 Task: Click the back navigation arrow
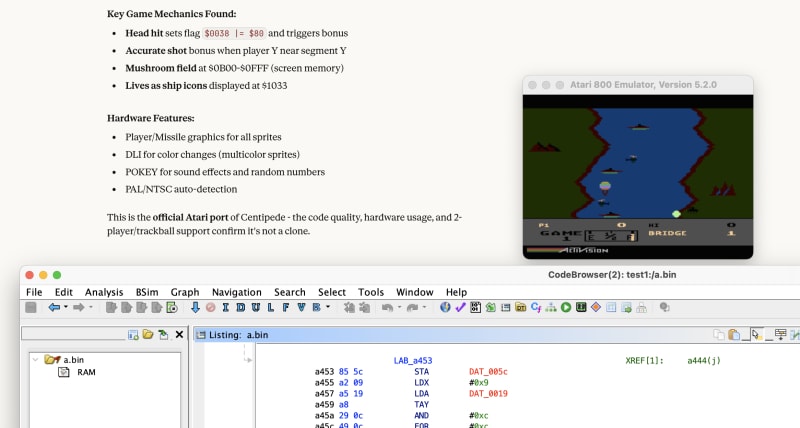[54, 307]
